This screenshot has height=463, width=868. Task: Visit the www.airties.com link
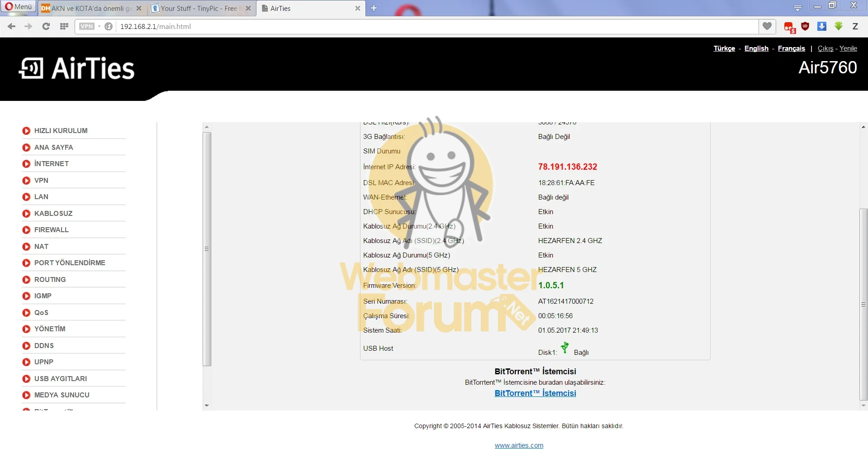pos(519,445)
